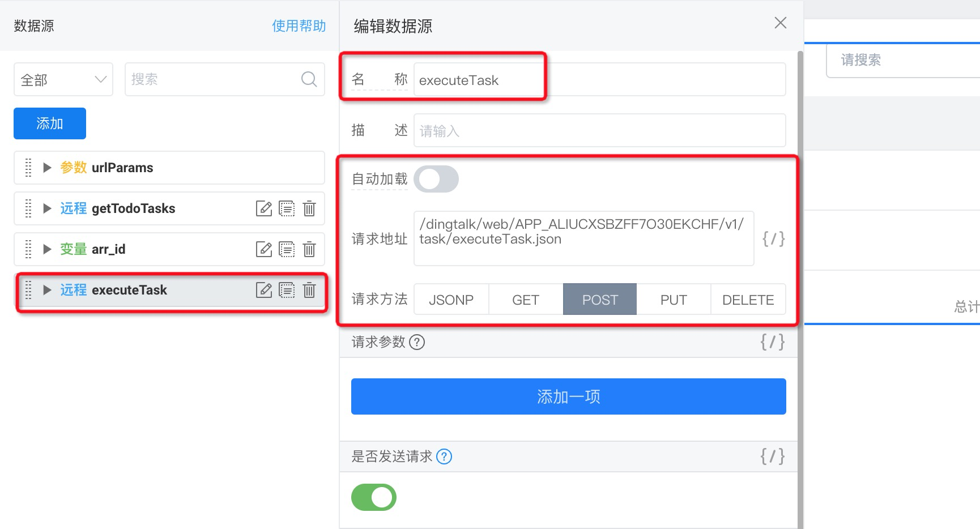Click the copy icon for getTodoTasks
980x529 pixels.
click(x=287, y=208)
